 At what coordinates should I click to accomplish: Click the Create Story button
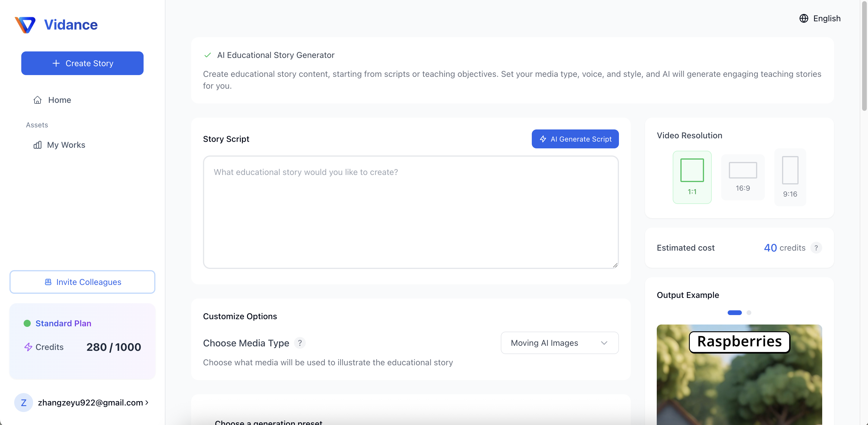pos(82,63)
